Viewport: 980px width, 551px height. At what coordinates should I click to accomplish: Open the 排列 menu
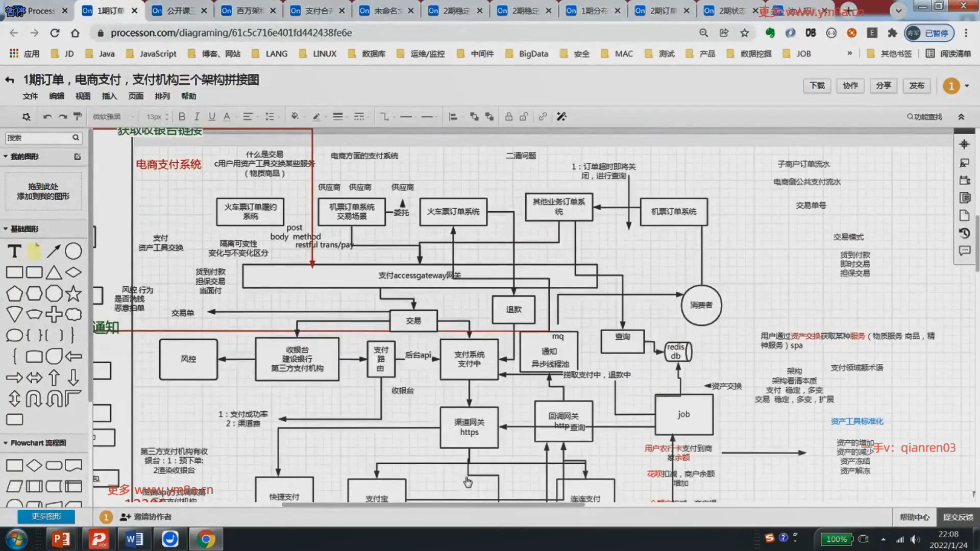tap(162, 96)
